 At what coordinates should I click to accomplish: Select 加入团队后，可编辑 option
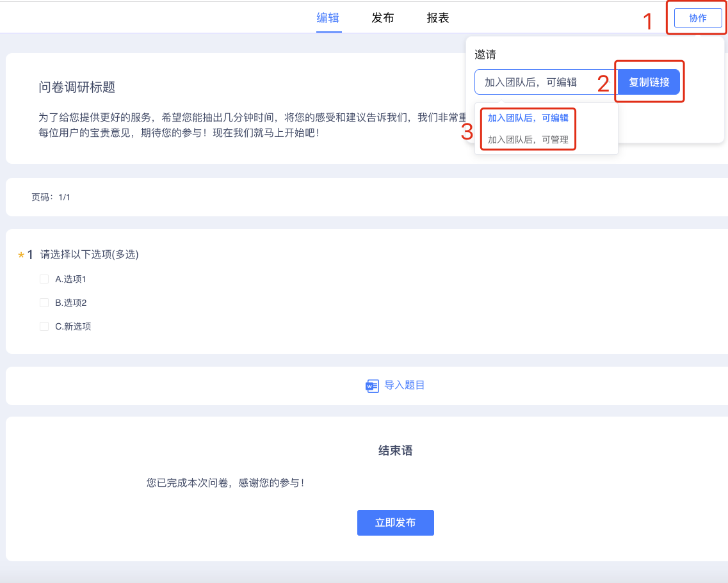click(x=528, y=118)
